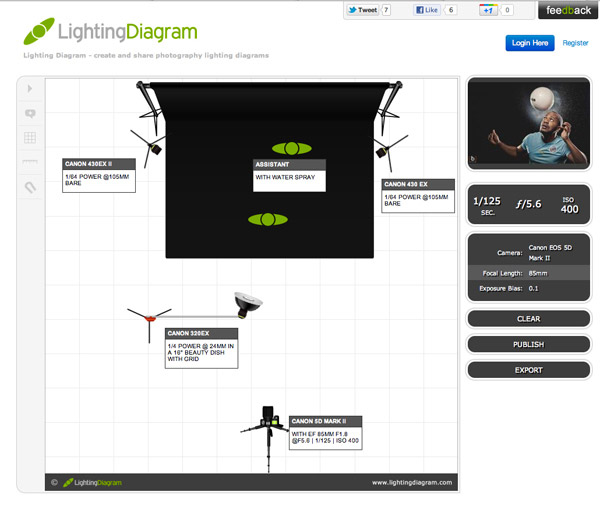Click the Focal Length 85mm value
Screen dimensions: 600x506
point(538,273)
